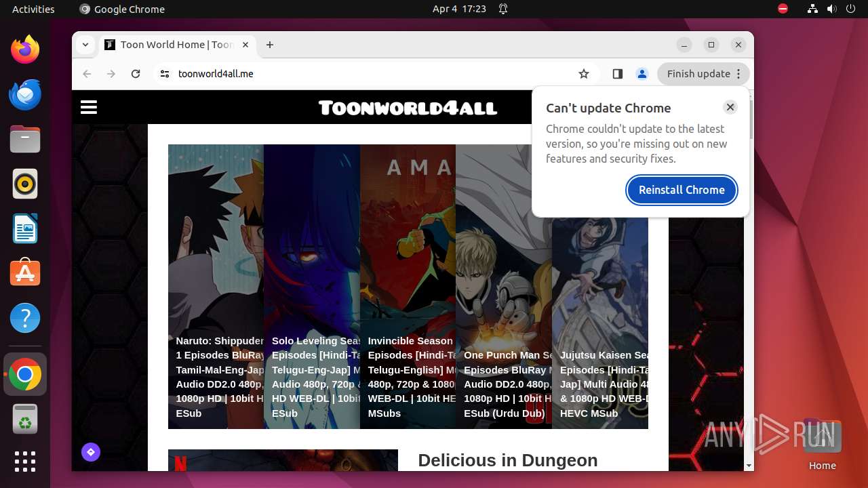Open Help from the dock

click(25, 318)
